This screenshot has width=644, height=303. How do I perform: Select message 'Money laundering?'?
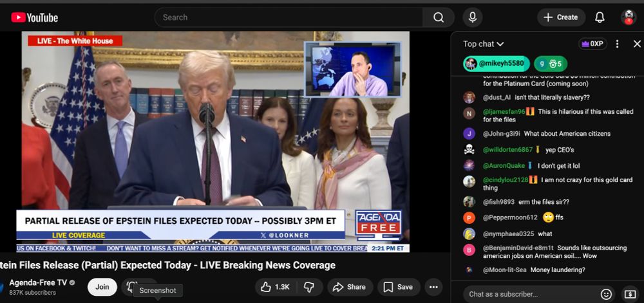(557, 270)
